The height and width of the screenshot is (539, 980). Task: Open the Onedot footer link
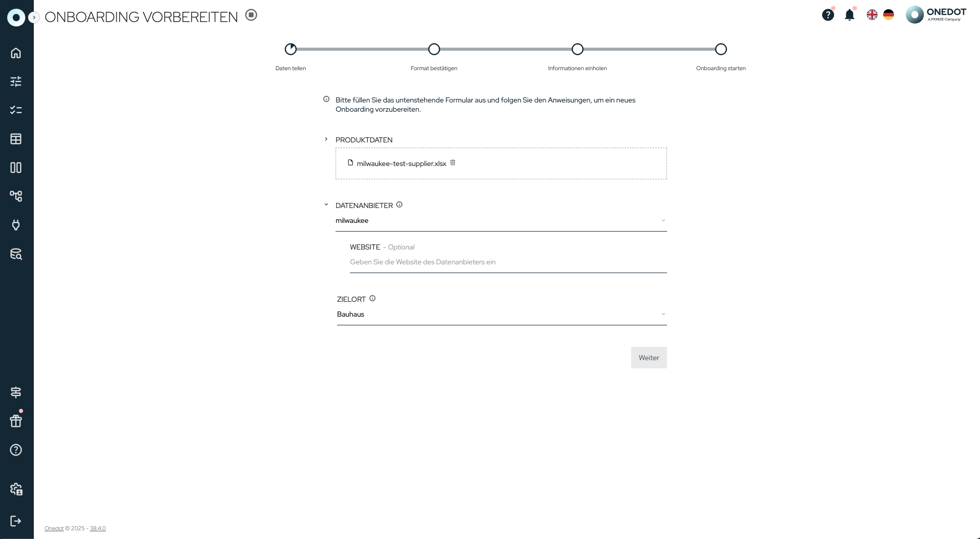click(54, 528)
